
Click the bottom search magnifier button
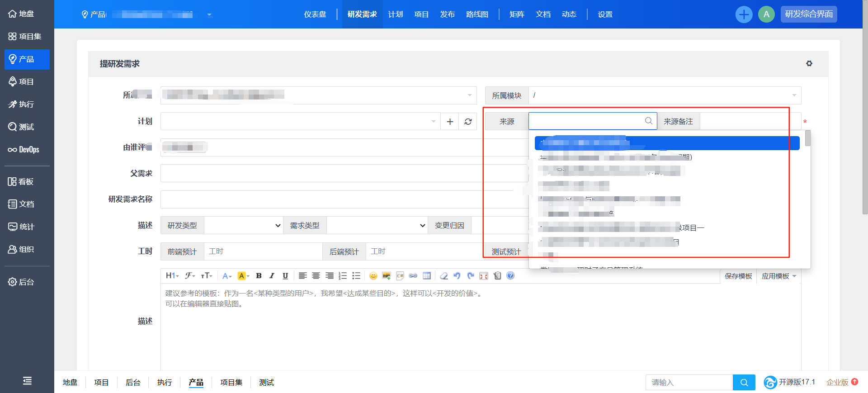tap(744, 383)
